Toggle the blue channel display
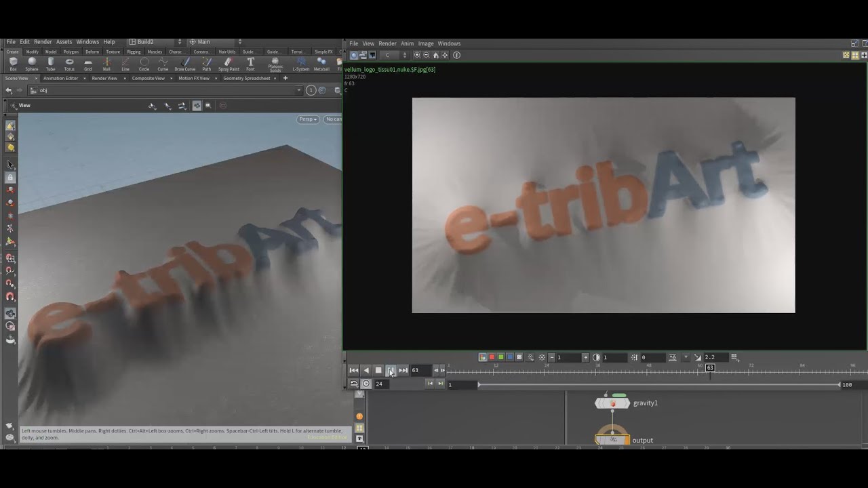Screen dimensions: 868x488 point(510,357)
